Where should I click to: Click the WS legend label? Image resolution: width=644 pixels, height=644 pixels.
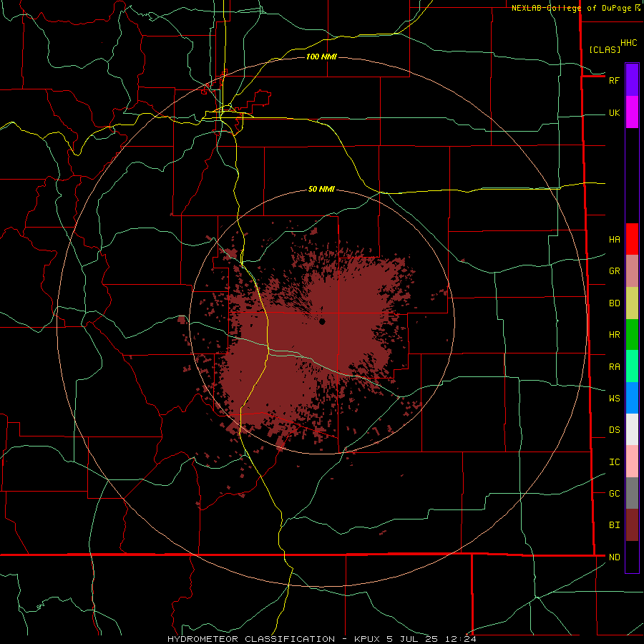pyautogui.click(x=614, y=399)
